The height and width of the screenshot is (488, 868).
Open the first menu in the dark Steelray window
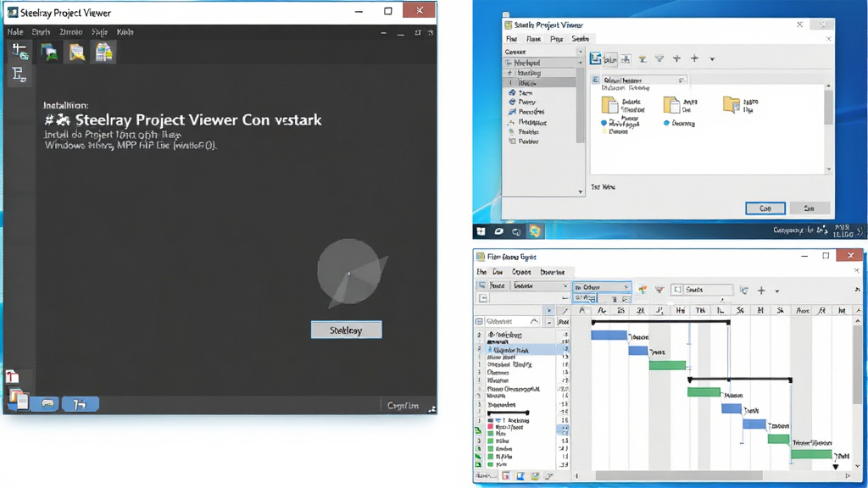click(x=15, y=32)
